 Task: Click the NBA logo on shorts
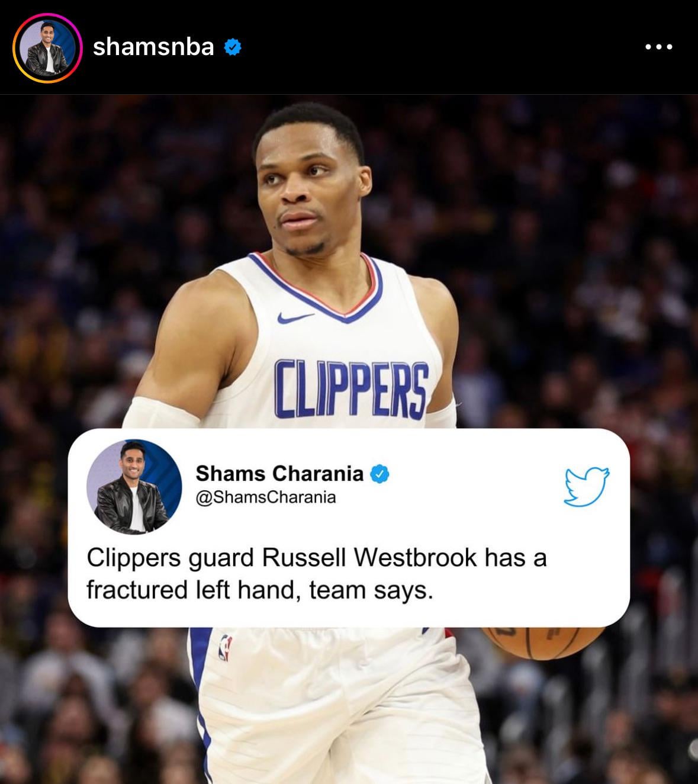point(225,647)
